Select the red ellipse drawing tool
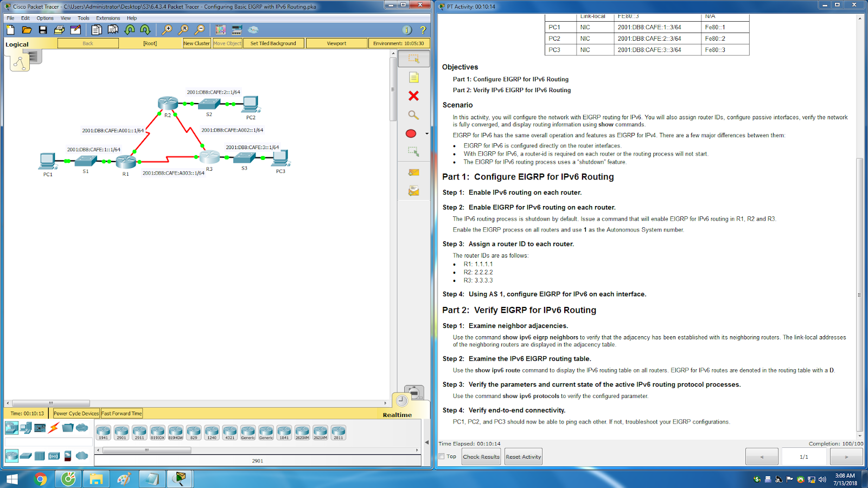This screenshot has width=868, height=488. [x=411, y=133]
